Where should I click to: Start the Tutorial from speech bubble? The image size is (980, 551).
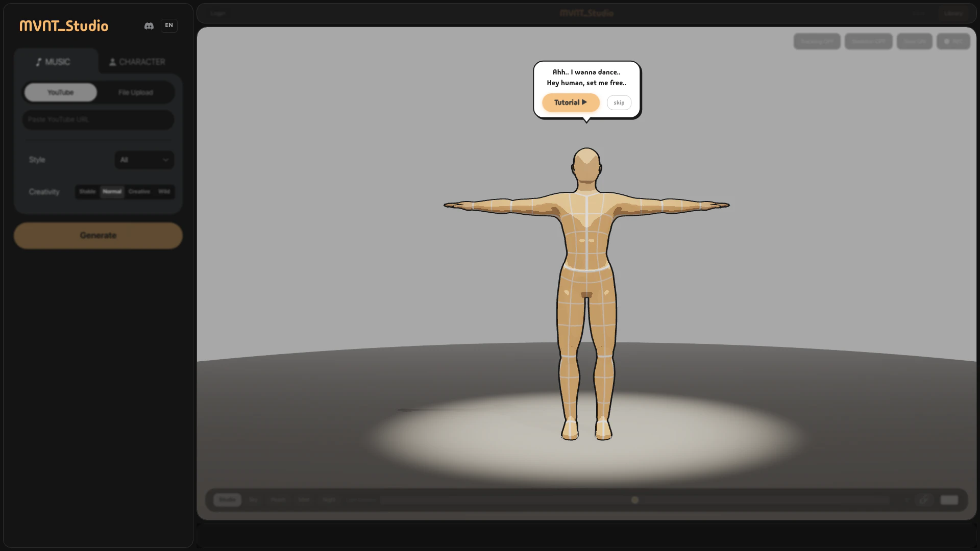coord(570,103)
